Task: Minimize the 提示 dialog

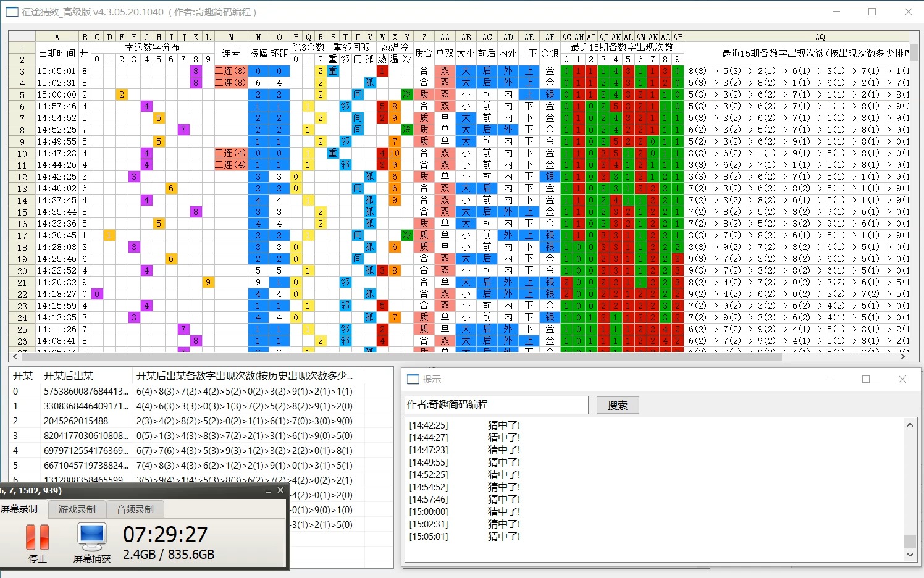Action: (x=830, y=379)
